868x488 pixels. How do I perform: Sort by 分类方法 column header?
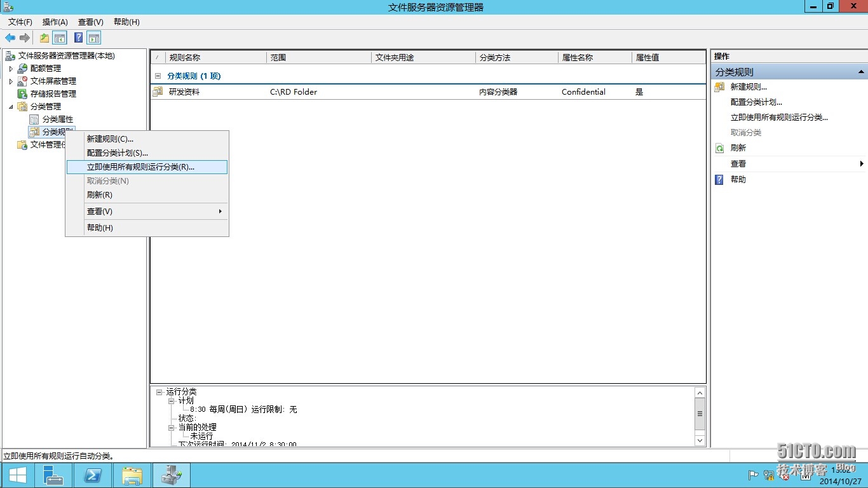click(x=517, y=57)
